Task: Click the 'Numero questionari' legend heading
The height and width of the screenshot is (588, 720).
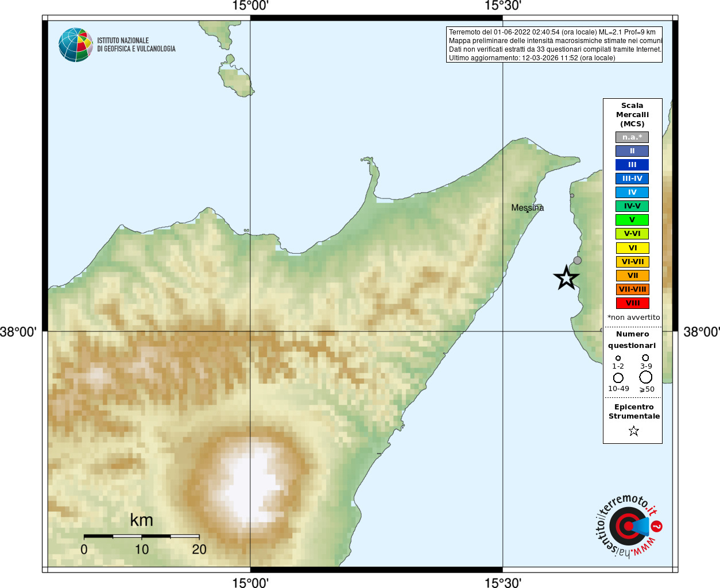Action: click(x=632, y=340)
